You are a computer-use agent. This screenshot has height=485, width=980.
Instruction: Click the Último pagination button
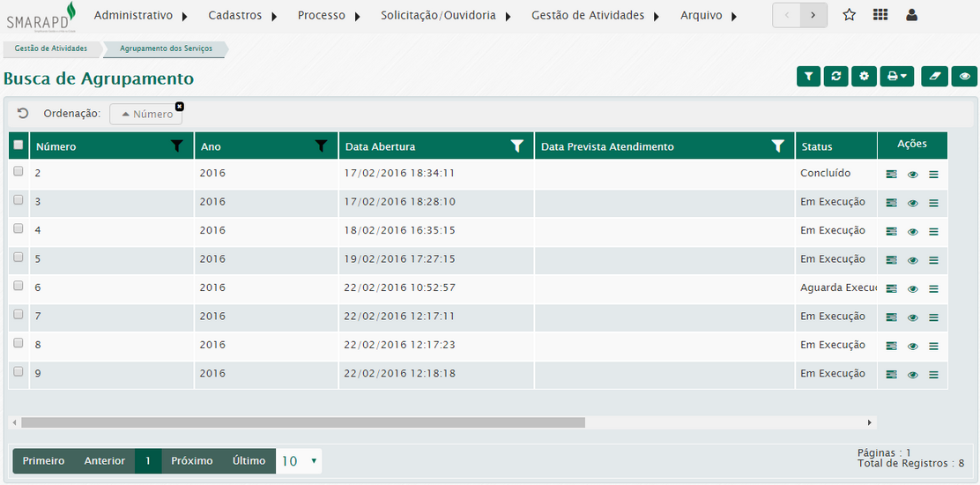(249, 461)
